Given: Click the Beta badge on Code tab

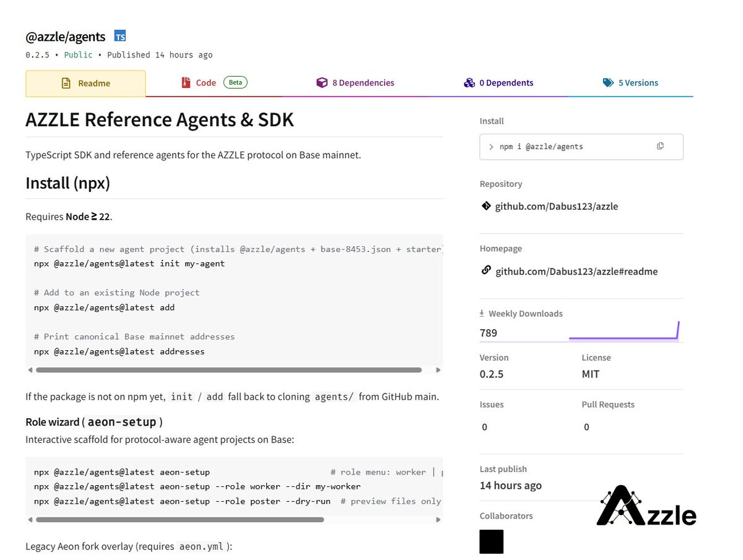Looking at the screenshot, I should click(235, 82).
